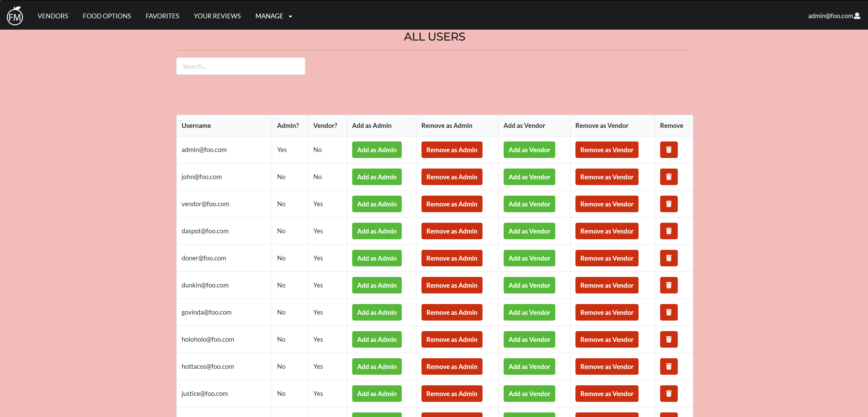Open FAVORITES page

pyautogui.click(x=162, y=16)
